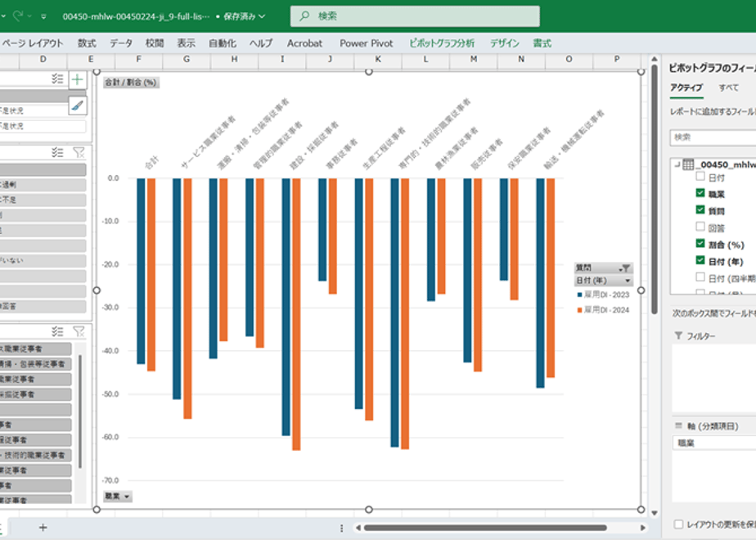The image size is (756, 540).
Task: Open the 保存済み save status dropdown
Action: tap(244, 16)
